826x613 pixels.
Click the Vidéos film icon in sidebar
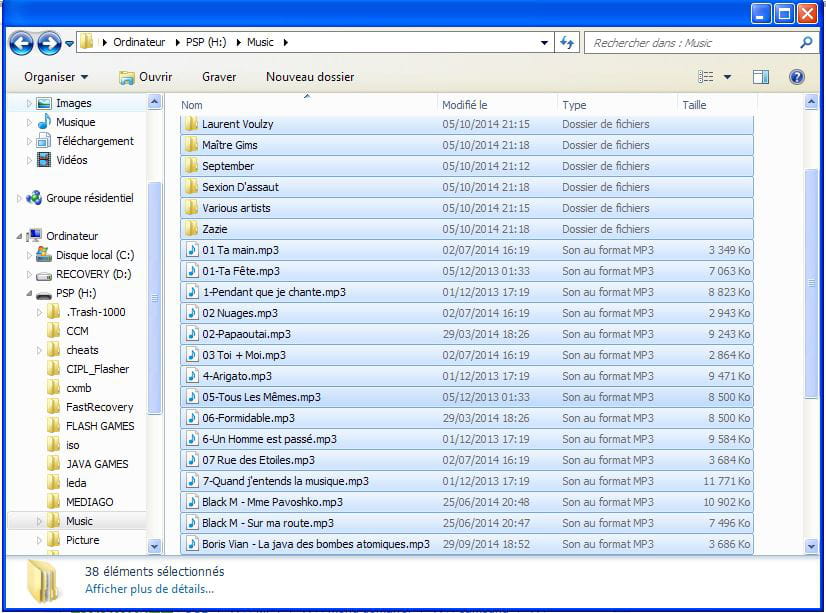pyautogui.click(x=44, y=160)
